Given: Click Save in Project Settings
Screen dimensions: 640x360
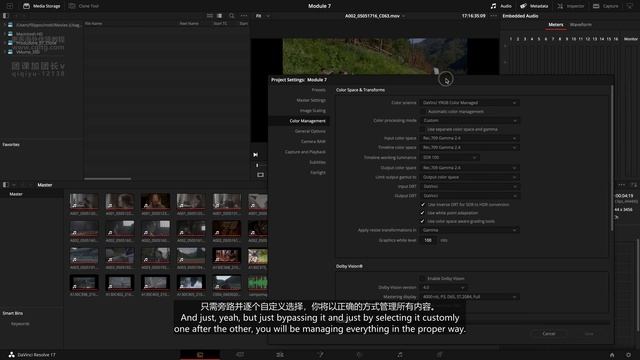Looking at the screenshot, I should point(589,333).
